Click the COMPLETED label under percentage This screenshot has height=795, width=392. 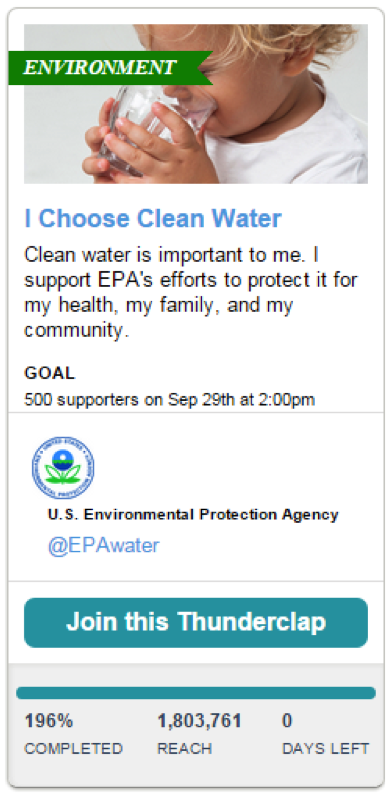click(74, 748)
